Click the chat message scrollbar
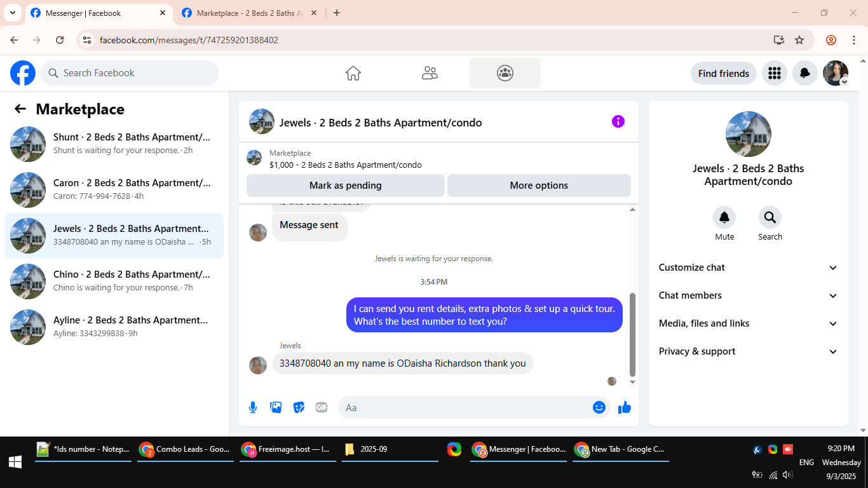868x488 pixels. pos(632,335)
